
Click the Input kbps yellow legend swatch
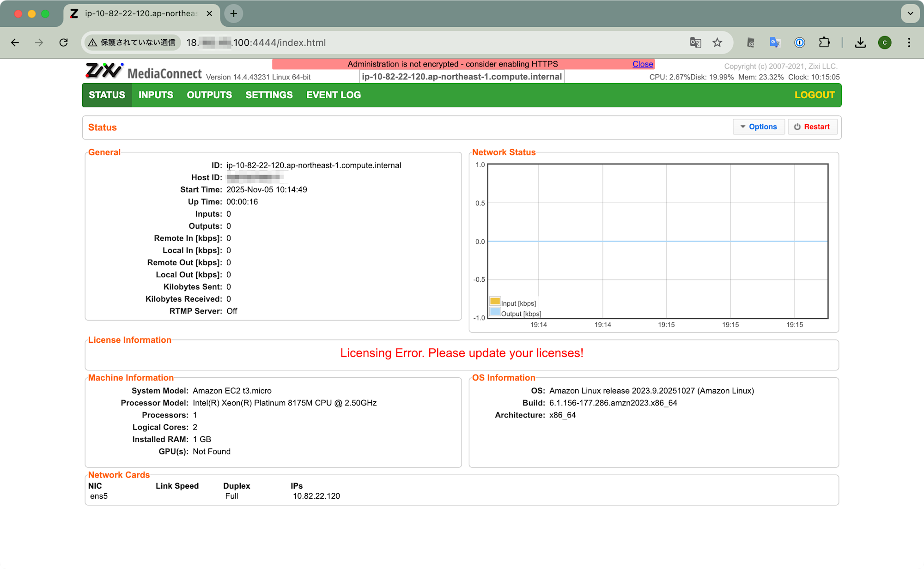(x=495, y=302)
